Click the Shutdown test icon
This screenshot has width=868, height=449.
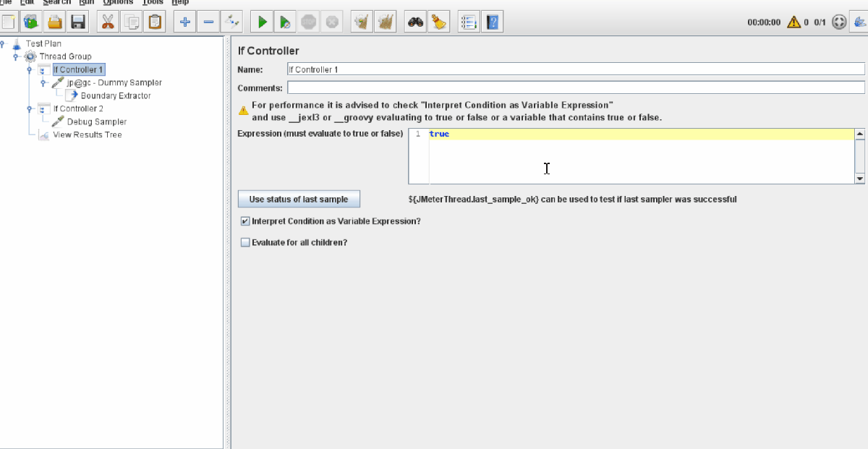tap(332, 22)
